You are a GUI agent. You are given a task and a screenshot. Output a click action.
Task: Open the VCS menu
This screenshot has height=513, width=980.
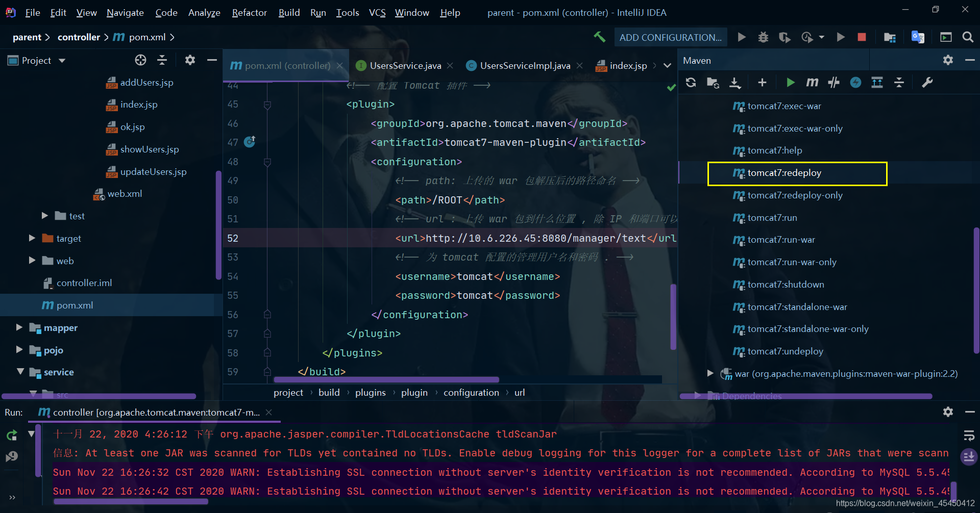377,12
